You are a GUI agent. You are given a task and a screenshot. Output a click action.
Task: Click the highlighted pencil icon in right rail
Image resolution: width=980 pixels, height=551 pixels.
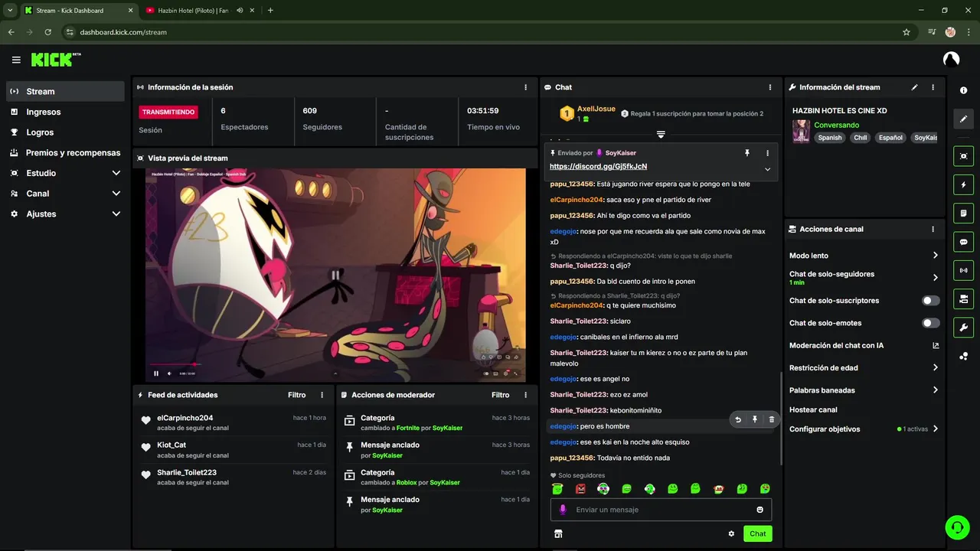point(963,119)
